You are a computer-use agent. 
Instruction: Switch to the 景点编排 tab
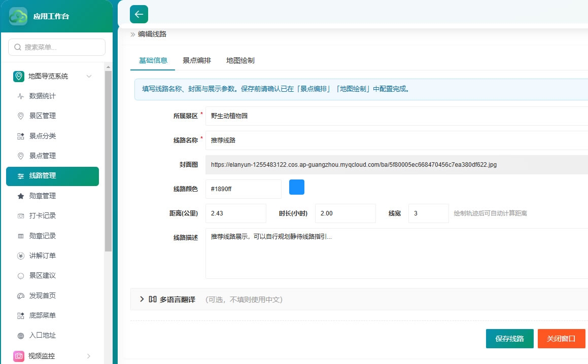(196, 60)
